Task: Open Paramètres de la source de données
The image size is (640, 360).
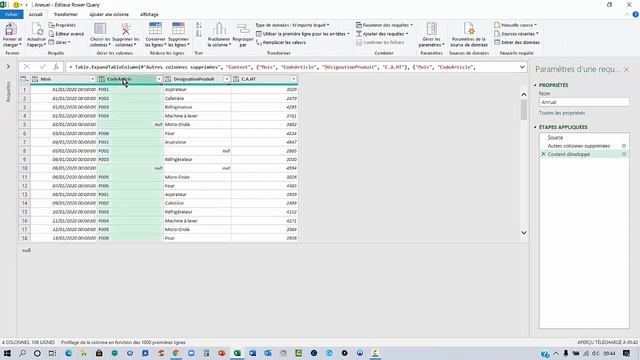Action: (x=469, y=29)
